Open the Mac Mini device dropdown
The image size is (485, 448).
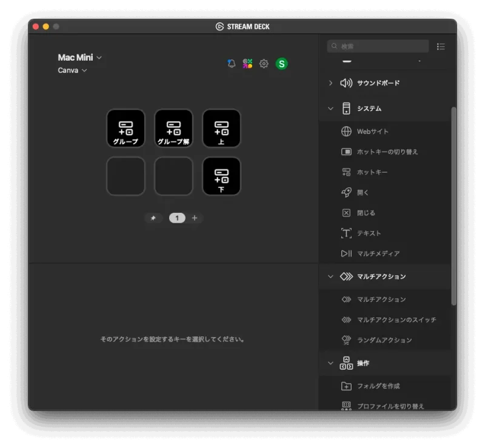80,58
